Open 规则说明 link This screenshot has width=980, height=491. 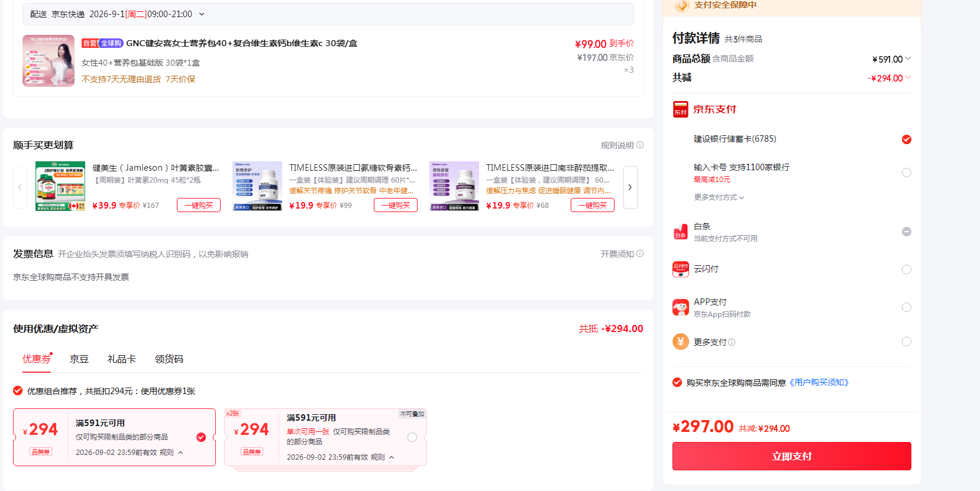pyautogui.click(x=617, y=145)
